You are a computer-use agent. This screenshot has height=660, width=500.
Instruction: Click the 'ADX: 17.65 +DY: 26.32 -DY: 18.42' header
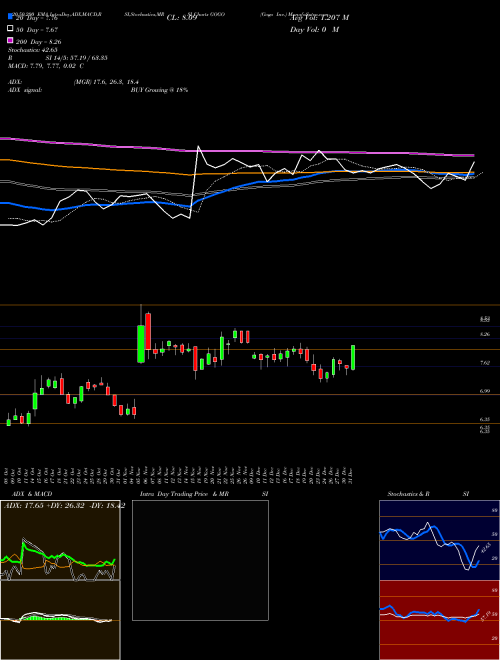(x=64, y=506)
